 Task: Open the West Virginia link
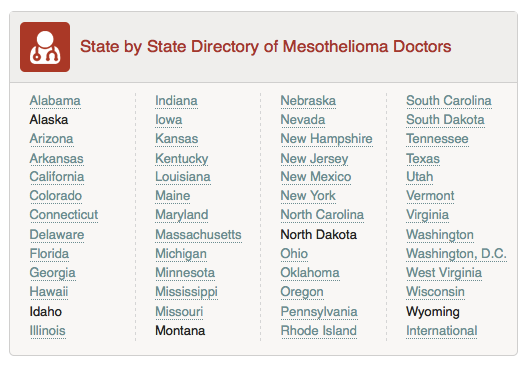click(x=444, y=273)
